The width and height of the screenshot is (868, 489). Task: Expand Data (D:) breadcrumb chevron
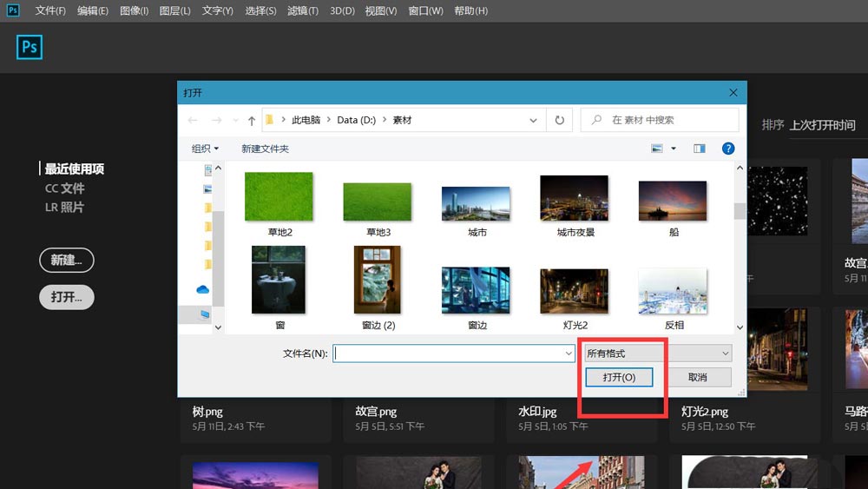point(385,120)
